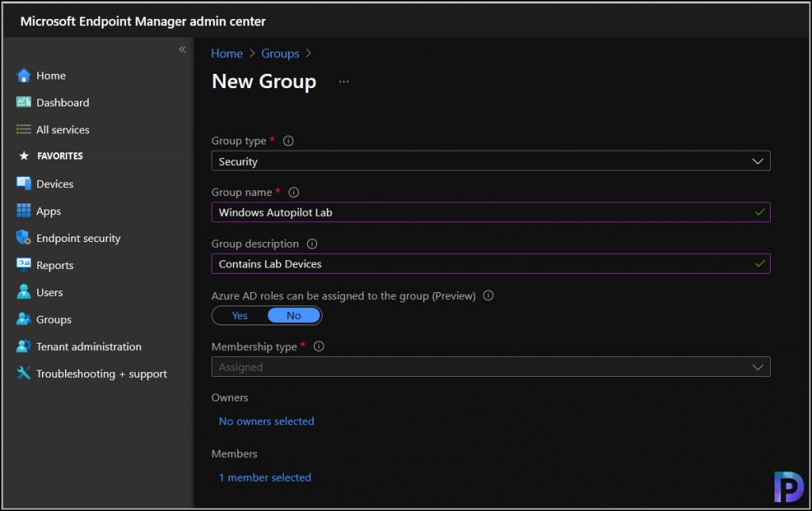Open the info tooltip beside Group type
The height and width of the screenshot is (511, 812).
tap(289, 141)
